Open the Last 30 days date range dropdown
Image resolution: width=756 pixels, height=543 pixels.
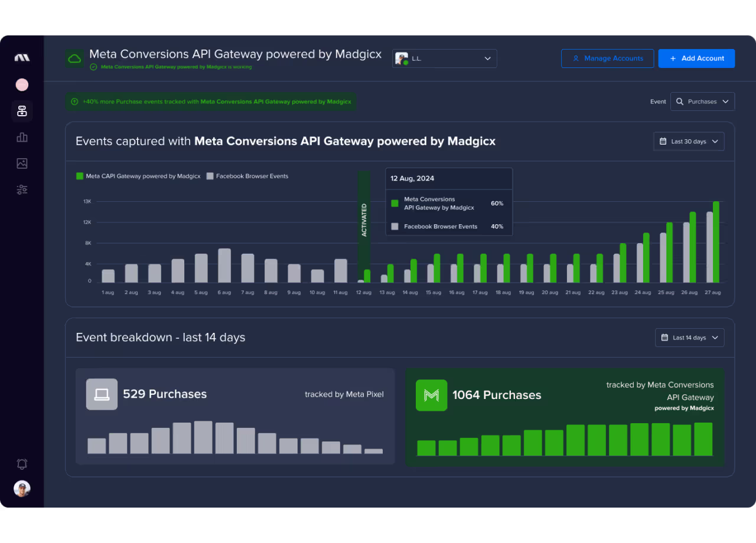click(x=689, y=142)
